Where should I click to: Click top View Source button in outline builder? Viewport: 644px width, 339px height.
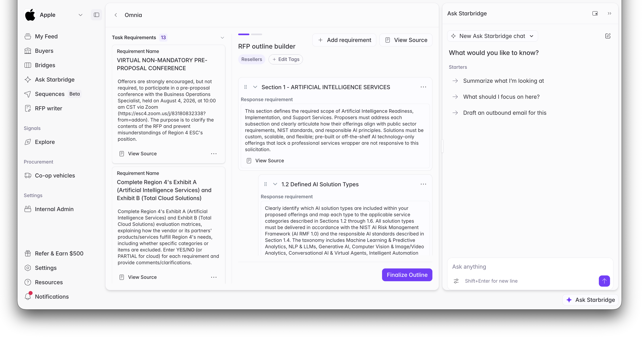(406, 40)
